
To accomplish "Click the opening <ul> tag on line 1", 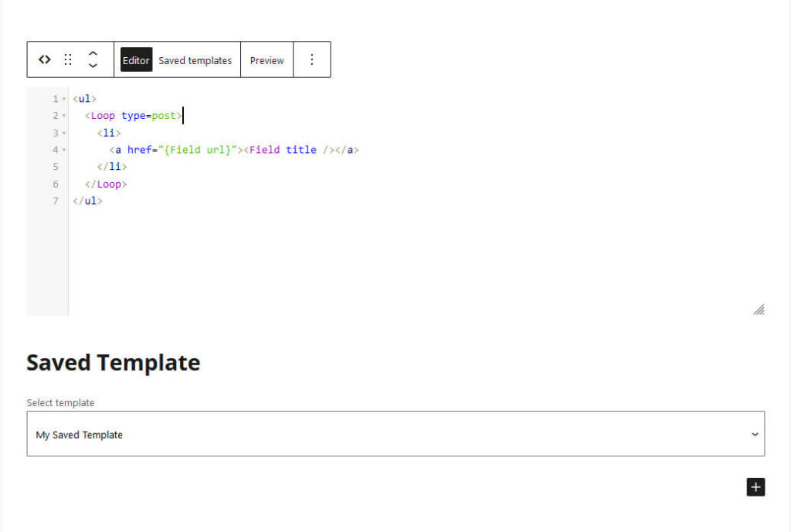I will pos(84,98).
